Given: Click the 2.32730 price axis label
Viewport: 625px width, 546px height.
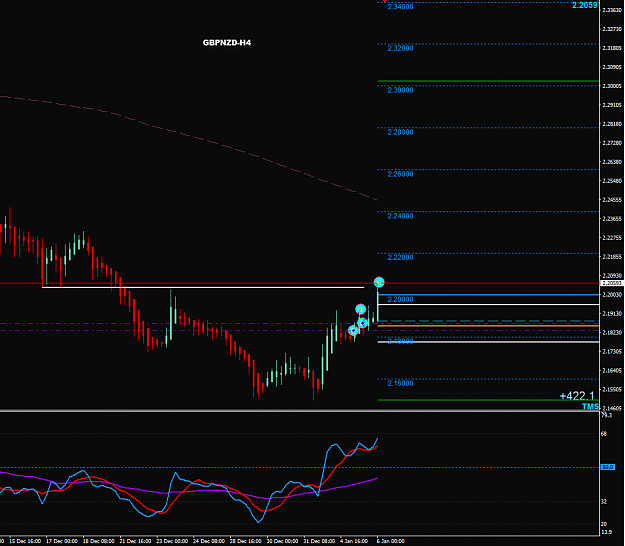Looking at the screenshot, I should tap(612, 29).
